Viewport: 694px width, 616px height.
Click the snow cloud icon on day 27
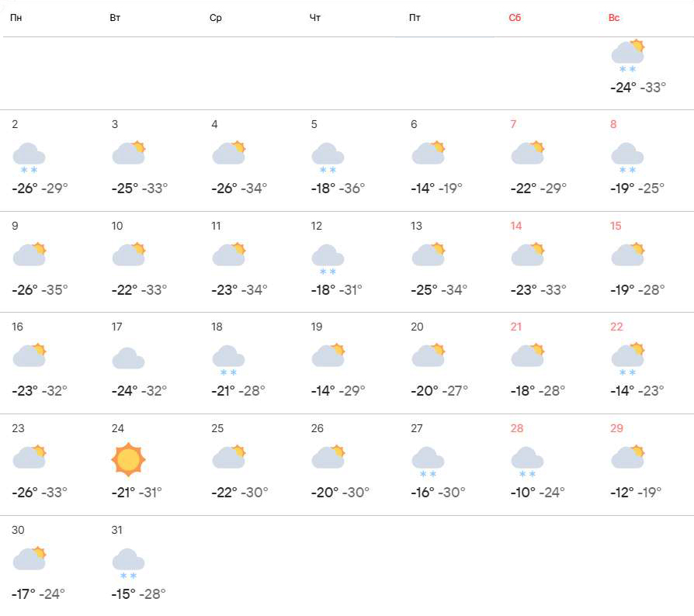pyautogui.click(x=428, y=461)
